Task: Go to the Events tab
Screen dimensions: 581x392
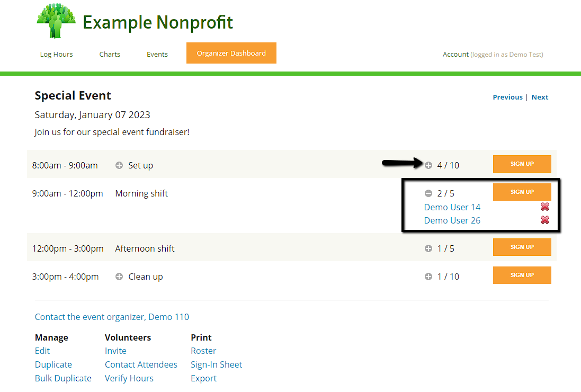Action: point(157,54)
